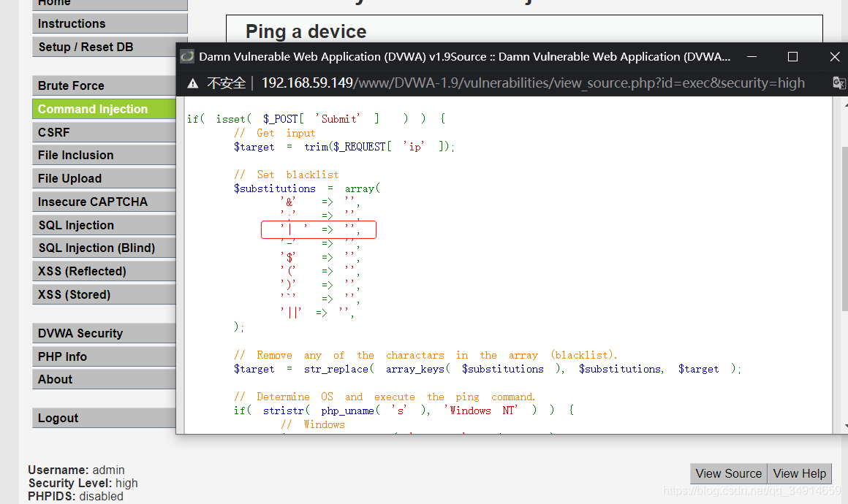The height and width of the screenshot is (504, 848).
Task: Open File Upload page
Action: [105, 178]
